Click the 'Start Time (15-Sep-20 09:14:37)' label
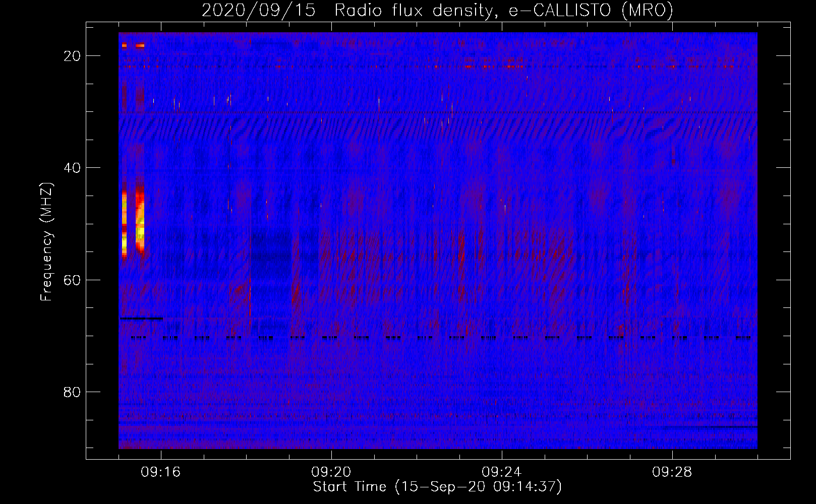The width and height of the screenshot is (816, 504). tap(437, 487)
